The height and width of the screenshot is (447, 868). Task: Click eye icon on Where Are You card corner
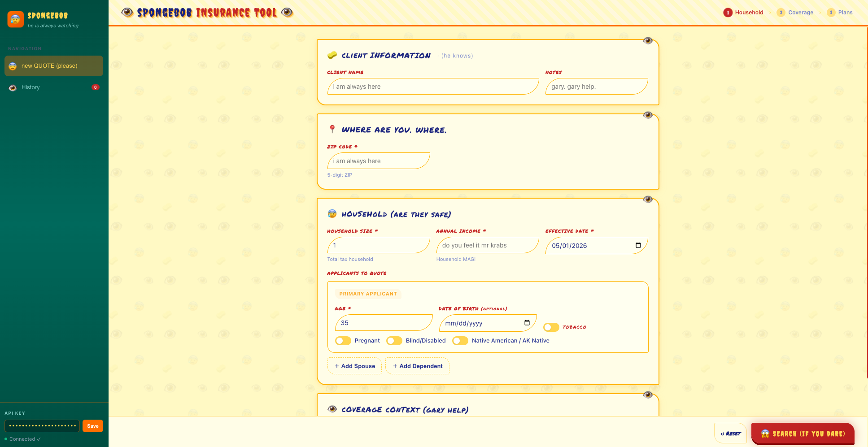pos(648,115)
